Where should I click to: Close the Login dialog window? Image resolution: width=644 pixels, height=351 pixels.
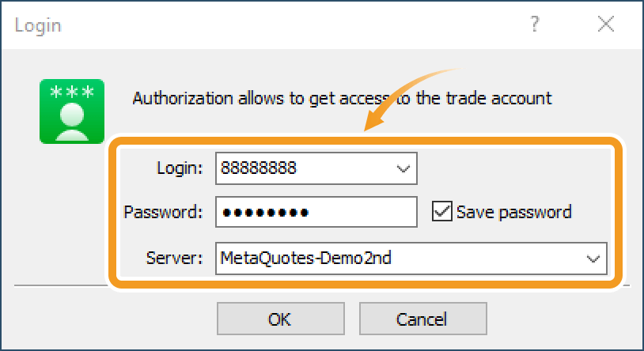coord(606,25)
